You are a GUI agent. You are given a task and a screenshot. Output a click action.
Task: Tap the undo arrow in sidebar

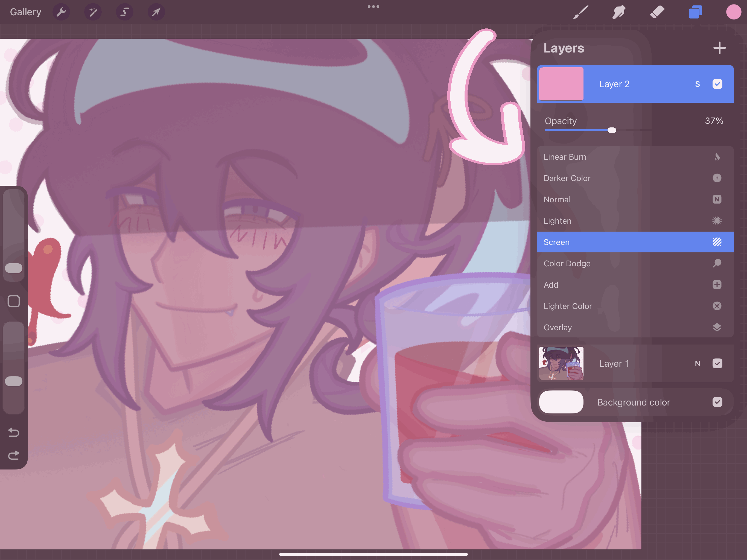tap(13, 432)
